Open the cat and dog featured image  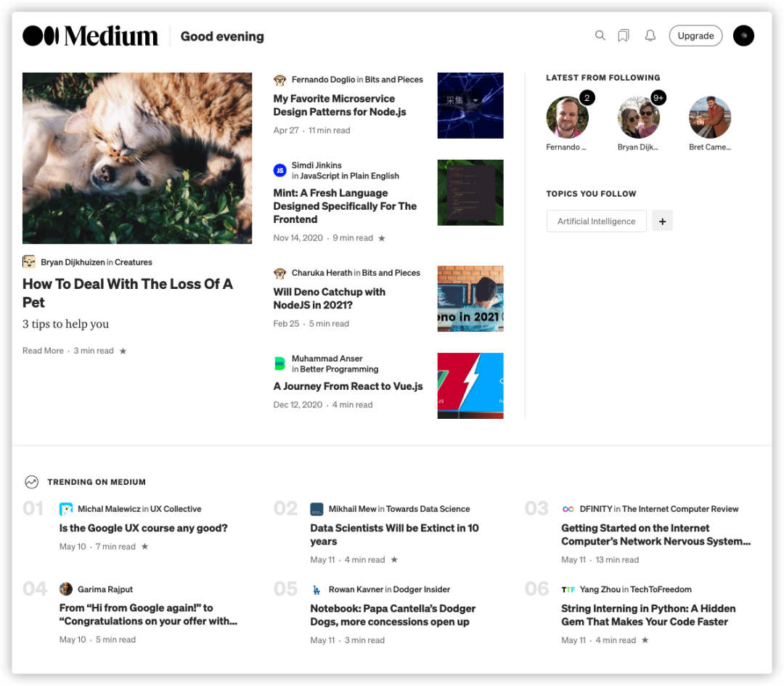pyautogui.click(x=137, y=158)
